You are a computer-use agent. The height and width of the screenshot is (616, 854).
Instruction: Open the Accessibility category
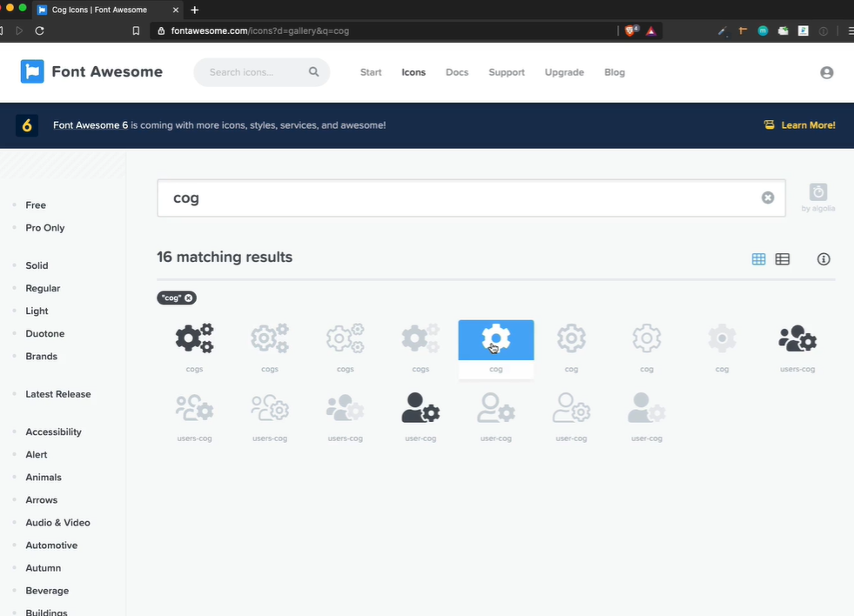click(x=53, y=432)
